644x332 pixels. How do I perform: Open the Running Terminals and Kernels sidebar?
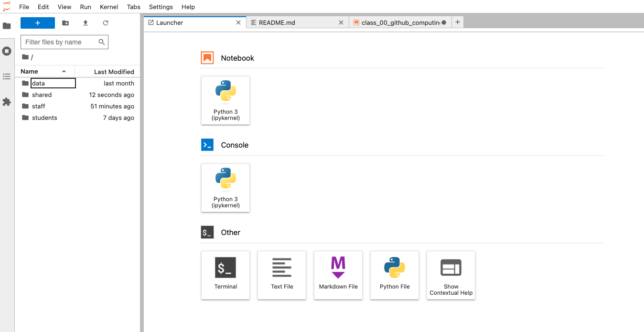click(x=7, y=51)
